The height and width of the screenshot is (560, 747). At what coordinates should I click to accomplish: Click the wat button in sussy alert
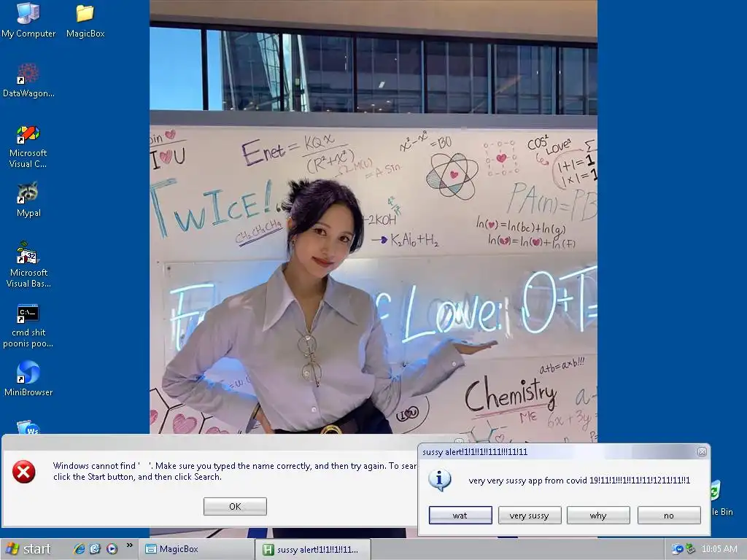[460, 516]
